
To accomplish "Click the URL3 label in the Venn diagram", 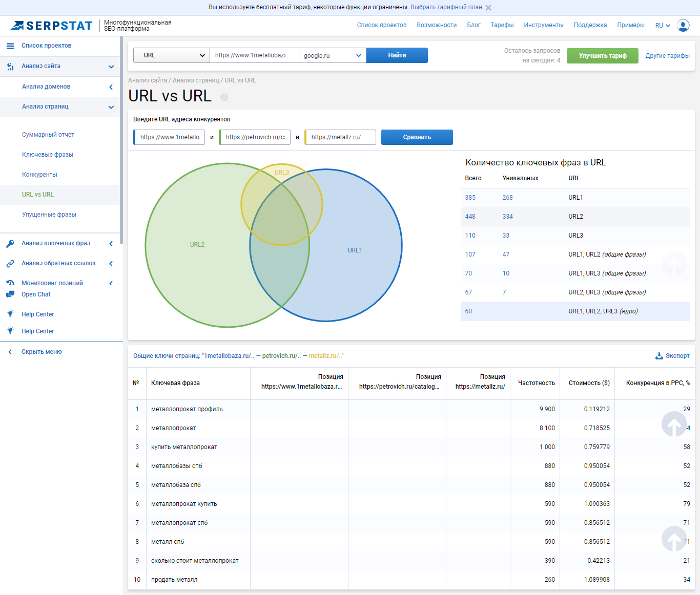I will coord(282,173).
